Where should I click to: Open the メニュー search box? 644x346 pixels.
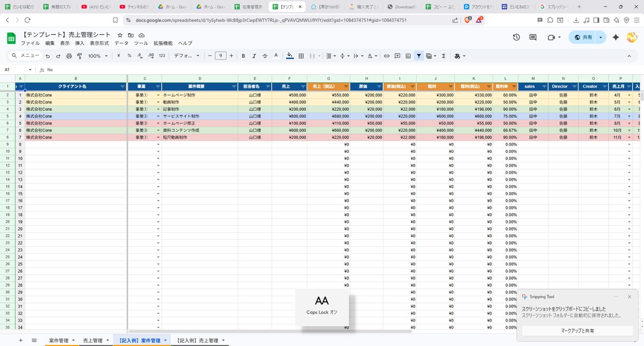click(x=25, y=56)
